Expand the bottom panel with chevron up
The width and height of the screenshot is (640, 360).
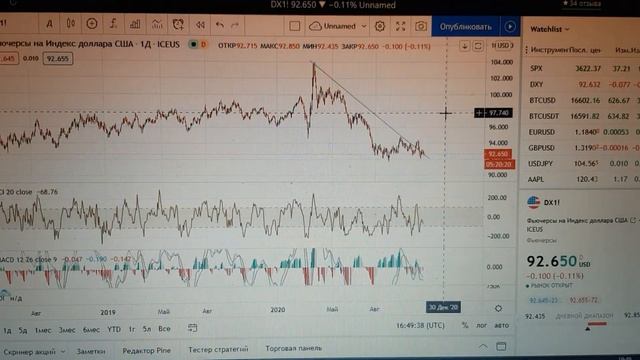(x=483, y=347)
